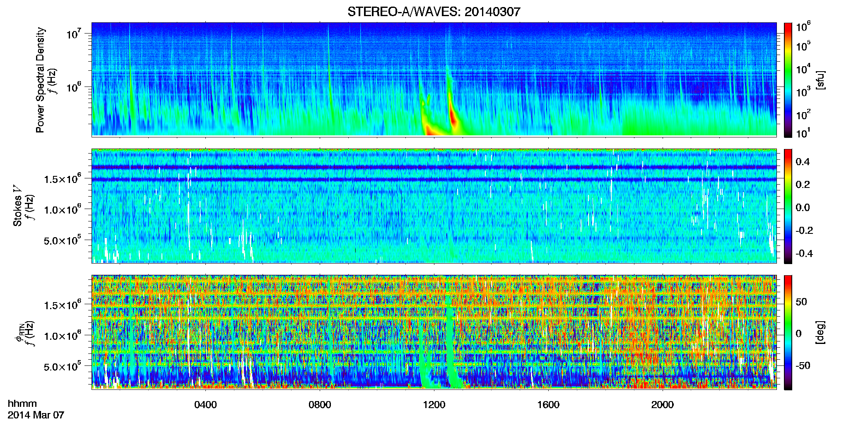Click the 5.0×10⁵ tick on φ RTN axis
The width and height of the screenshot is (868, 447).
62,366
